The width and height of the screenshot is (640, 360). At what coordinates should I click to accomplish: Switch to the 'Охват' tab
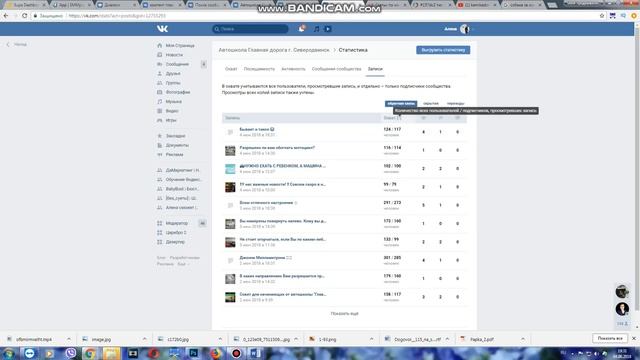231,69
